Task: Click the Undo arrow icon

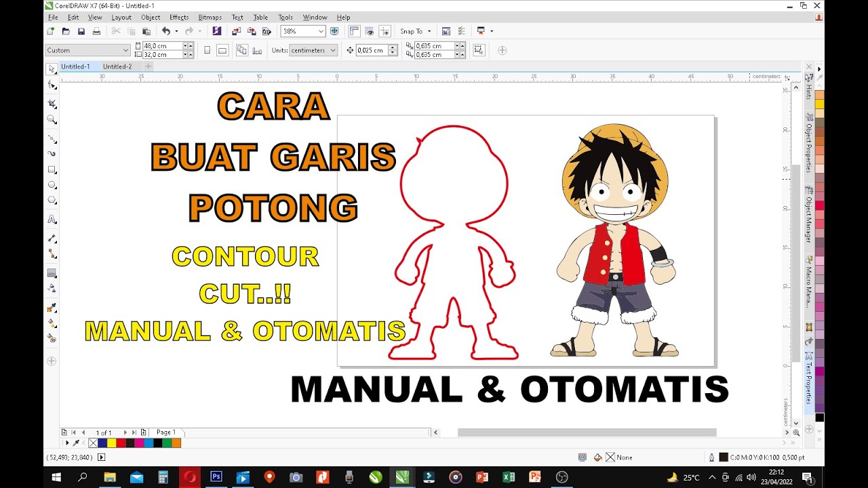Action: click(x=165, y=31)
